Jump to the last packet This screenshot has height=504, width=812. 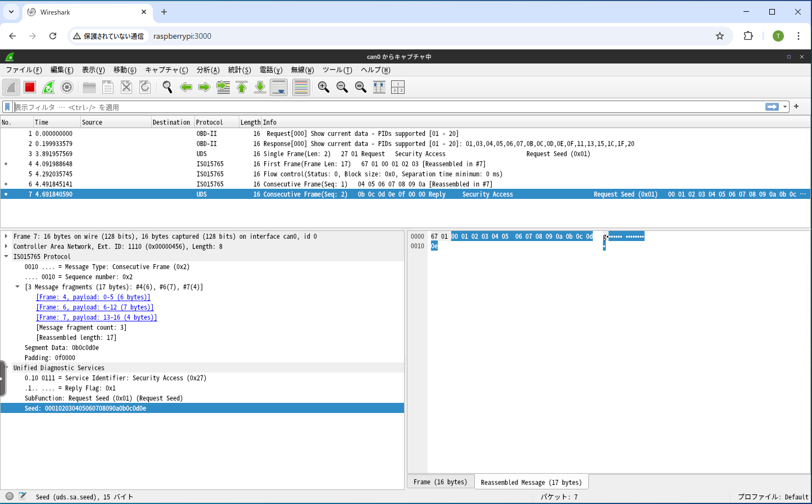click(260, 87)
